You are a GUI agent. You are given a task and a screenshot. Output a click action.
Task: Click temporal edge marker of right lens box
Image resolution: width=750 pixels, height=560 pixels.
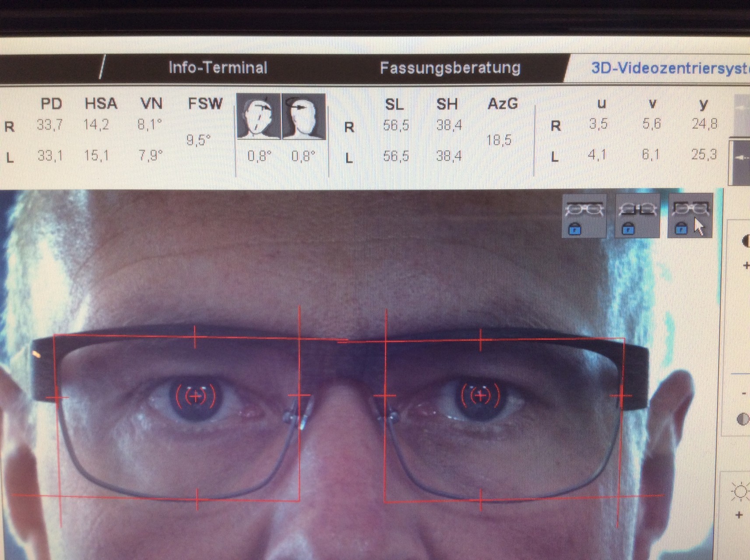tap(57, 398)
